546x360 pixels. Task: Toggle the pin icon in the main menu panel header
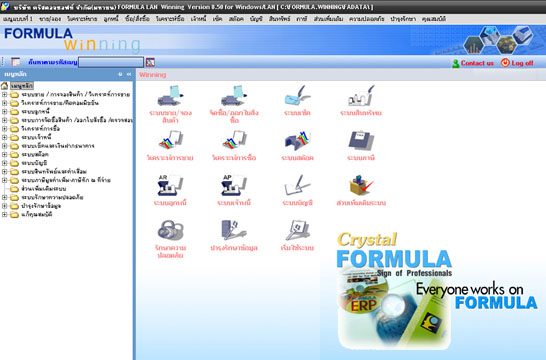[120, 74]
